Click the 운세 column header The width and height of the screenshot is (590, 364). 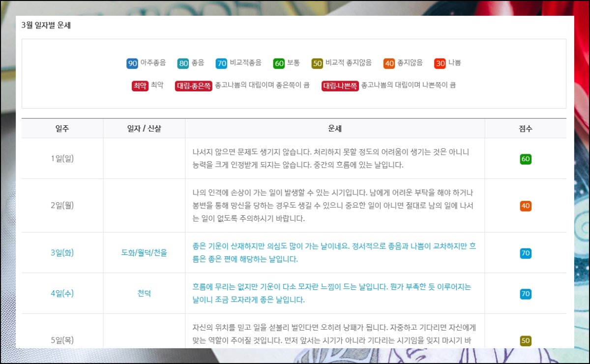[335, 129]
